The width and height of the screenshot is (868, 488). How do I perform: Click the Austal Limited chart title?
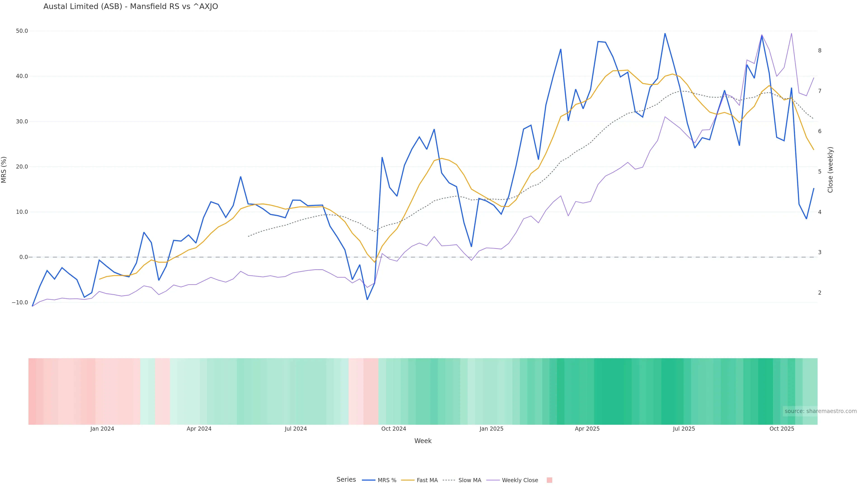click(x=130, y=7)
